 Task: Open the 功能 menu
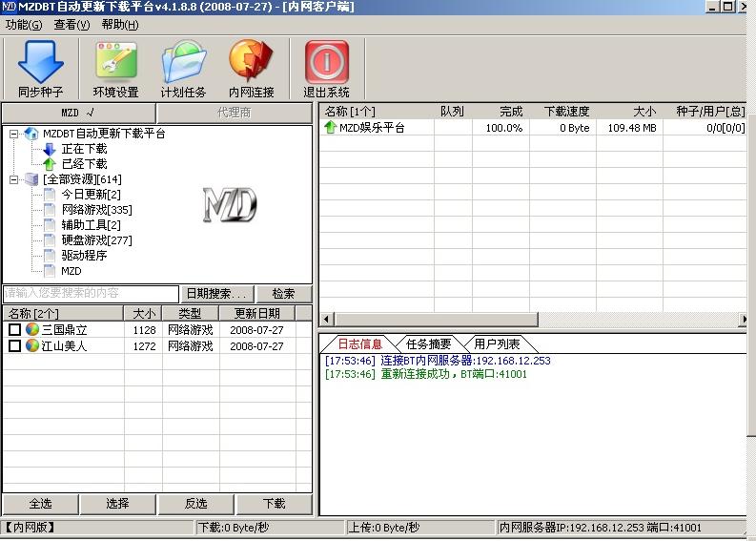coord(23,25)
